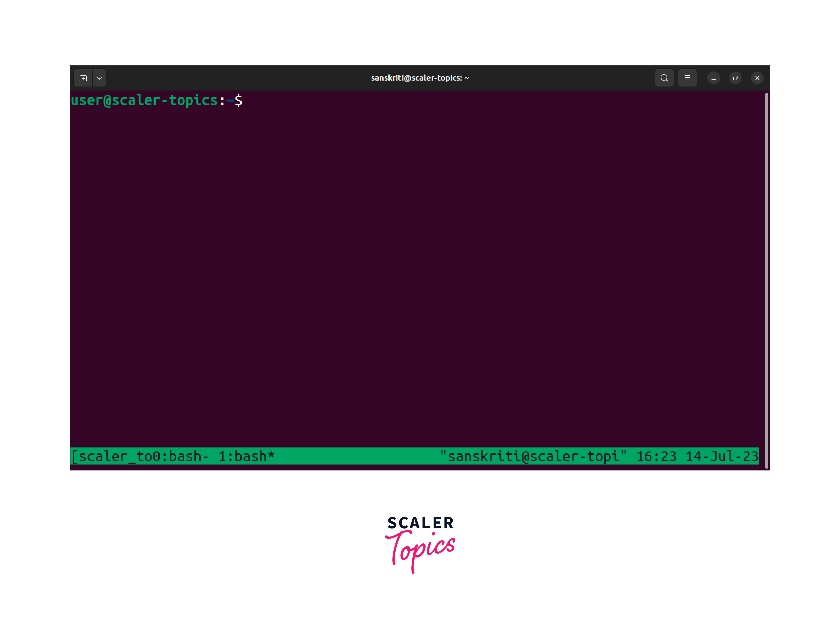Open terminal search with magnifier icon
This screenshot has width=840, height=621.
coord(664,78)
